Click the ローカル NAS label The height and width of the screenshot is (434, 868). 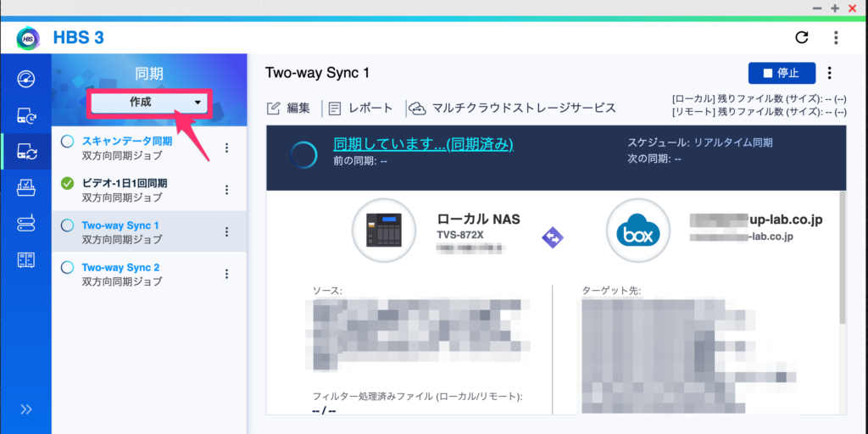click(x=478, y=220)
